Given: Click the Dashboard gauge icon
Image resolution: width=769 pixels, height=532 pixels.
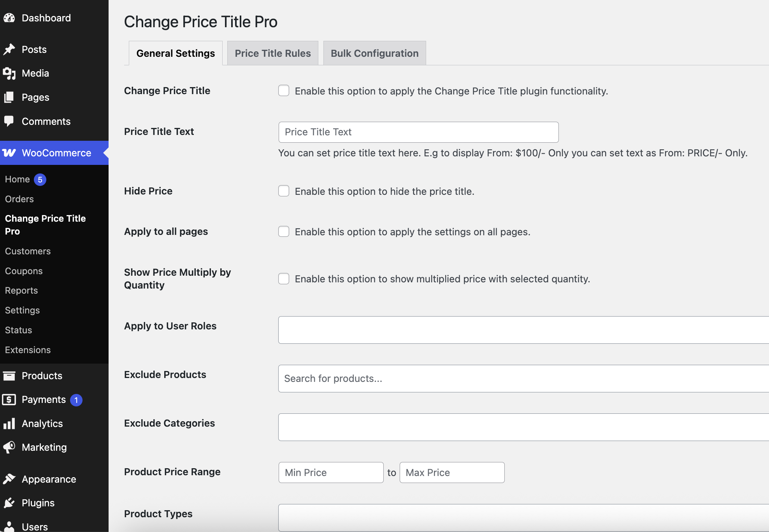Looking at the screenshot, I should [x=9, y=18].
